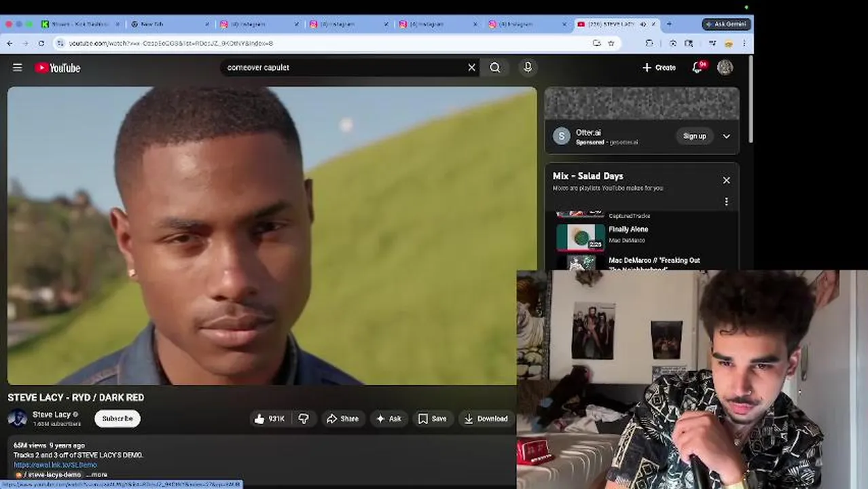This screenshot has width=868, height=489.
Task: Save the video to a playlist
Action: pyautogui.click(x=433, y=418)
